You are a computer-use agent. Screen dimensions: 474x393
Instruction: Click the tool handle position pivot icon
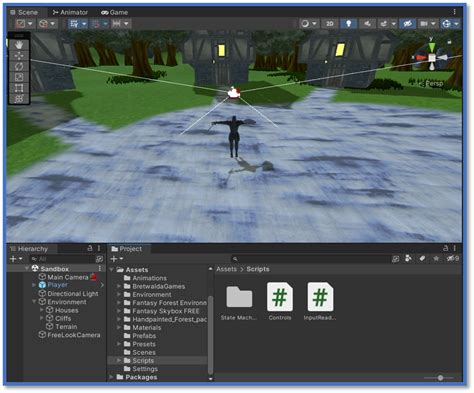[21, 24]
